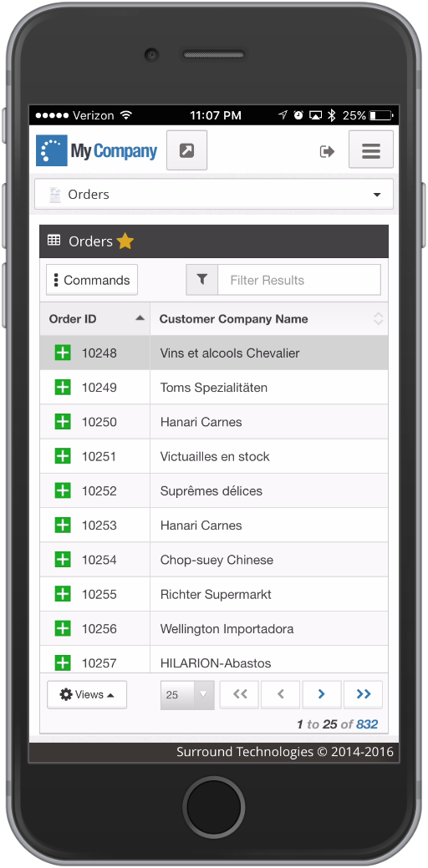The width and height of the screenshot is (428, 868).
Task: Open the page size 25 dropdown
Action: (x=187, y=695)
